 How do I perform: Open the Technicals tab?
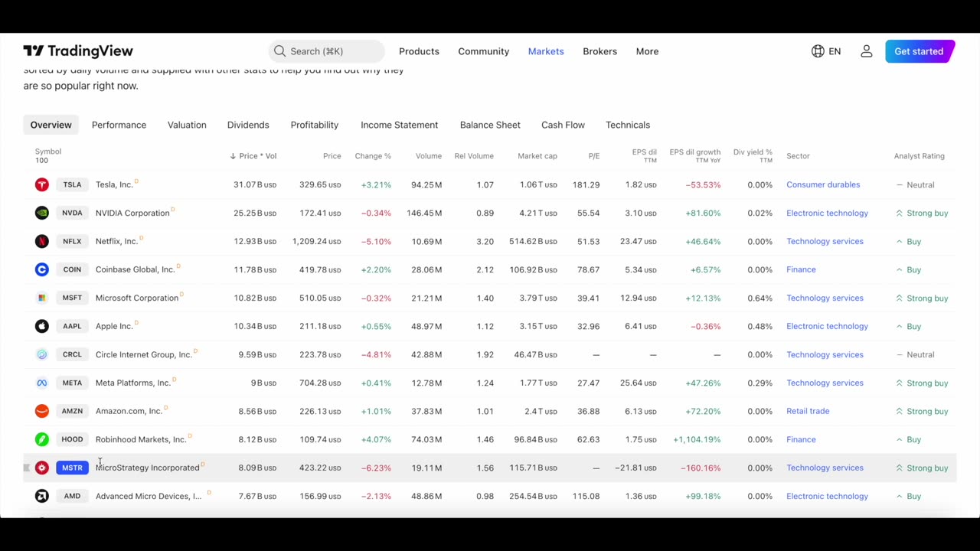[628, 125]
